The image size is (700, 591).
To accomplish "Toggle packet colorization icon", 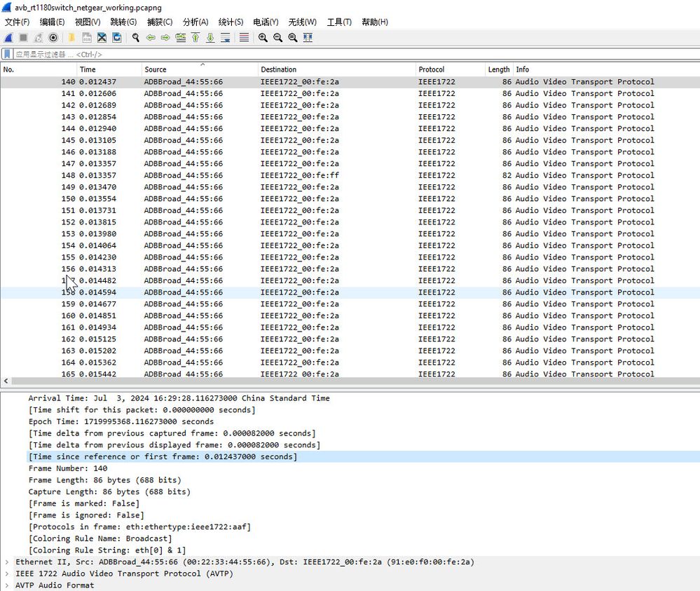I will (244, 38).
